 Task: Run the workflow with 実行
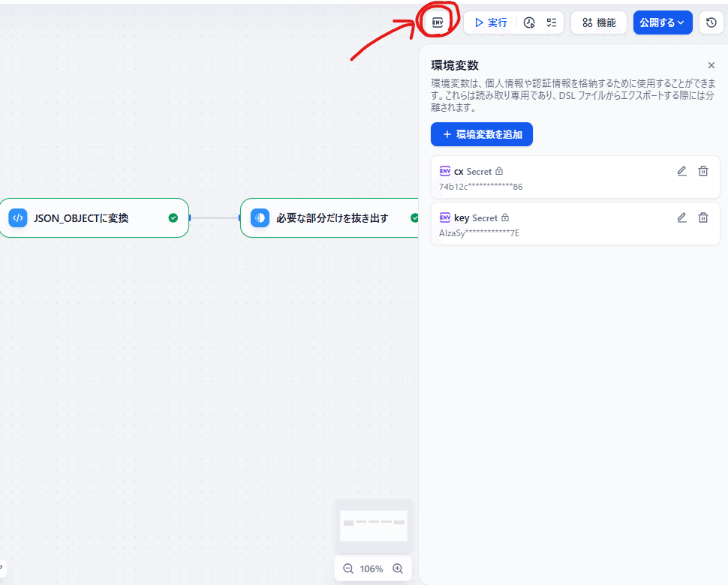[x=489, y=22]
